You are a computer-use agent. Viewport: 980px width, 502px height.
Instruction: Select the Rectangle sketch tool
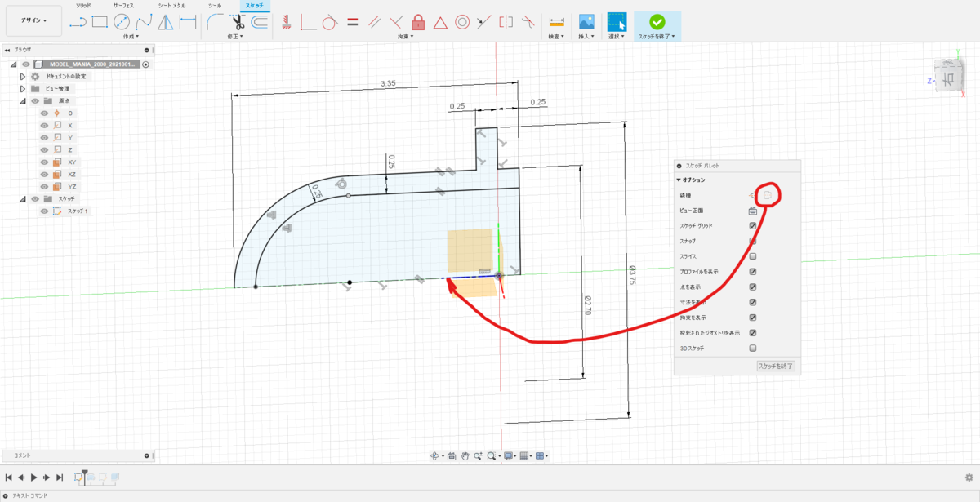[x=100, y=22]
